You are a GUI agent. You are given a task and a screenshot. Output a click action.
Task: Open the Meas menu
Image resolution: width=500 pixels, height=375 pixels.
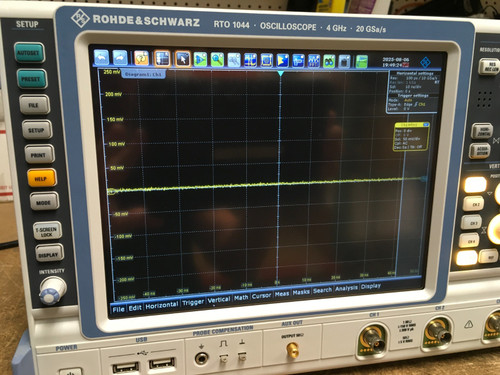point(282,294)
